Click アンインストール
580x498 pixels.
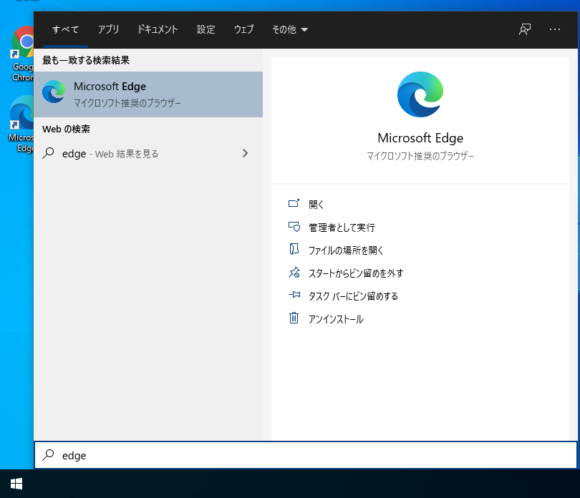coord(336,319)
